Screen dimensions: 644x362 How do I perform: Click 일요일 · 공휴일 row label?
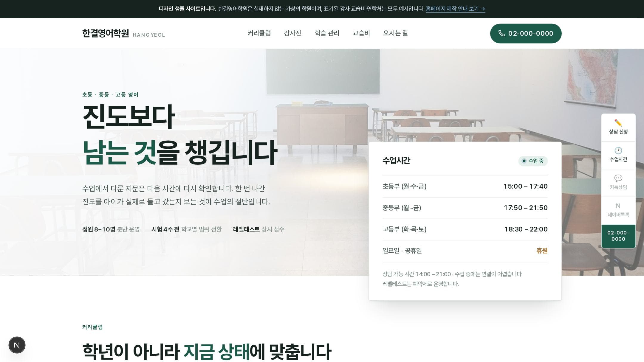click(402, 251)
